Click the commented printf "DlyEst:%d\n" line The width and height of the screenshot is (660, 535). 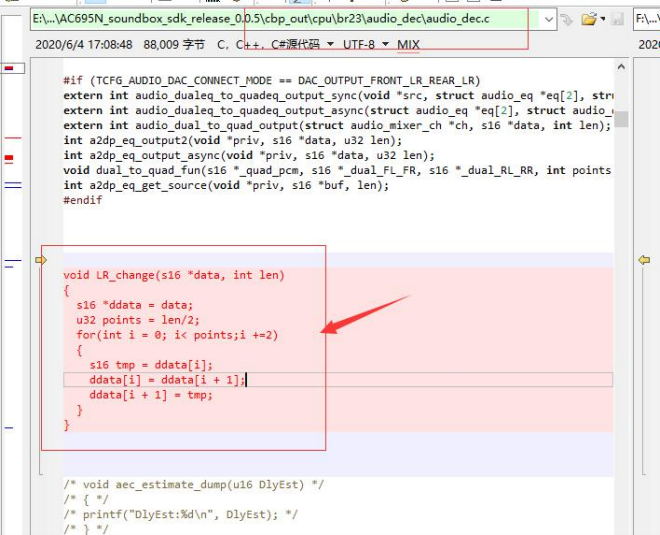pos(181,514)
